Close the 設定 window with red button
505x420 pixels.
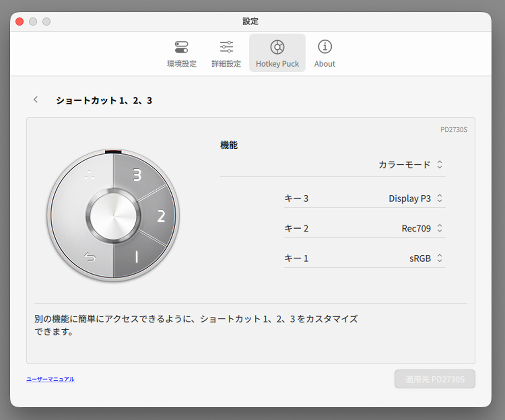click(x=20, y=22)
